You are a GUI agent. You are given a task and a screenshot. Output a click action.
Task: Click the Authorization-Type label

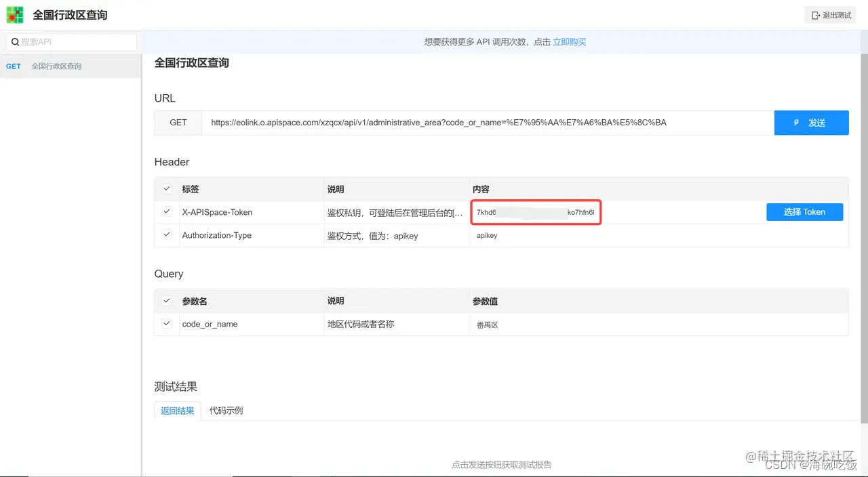(x=216, y=235)
